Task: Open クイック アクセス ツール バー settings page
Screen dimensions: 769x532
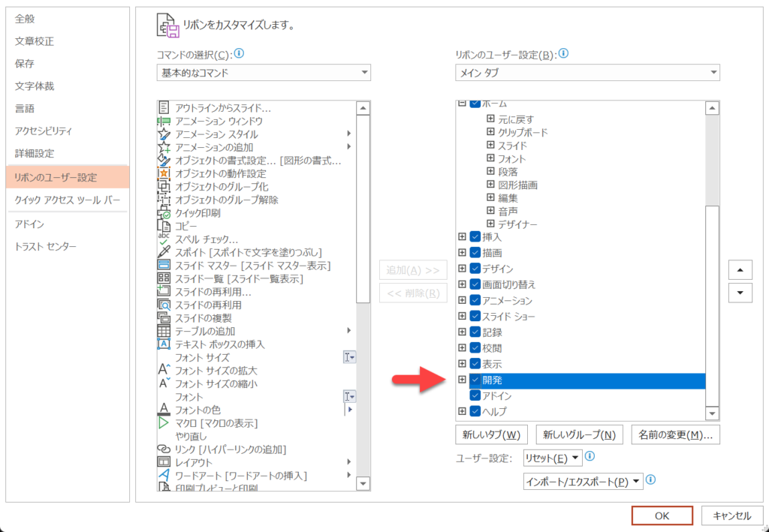Action: (x=68, y=200)
